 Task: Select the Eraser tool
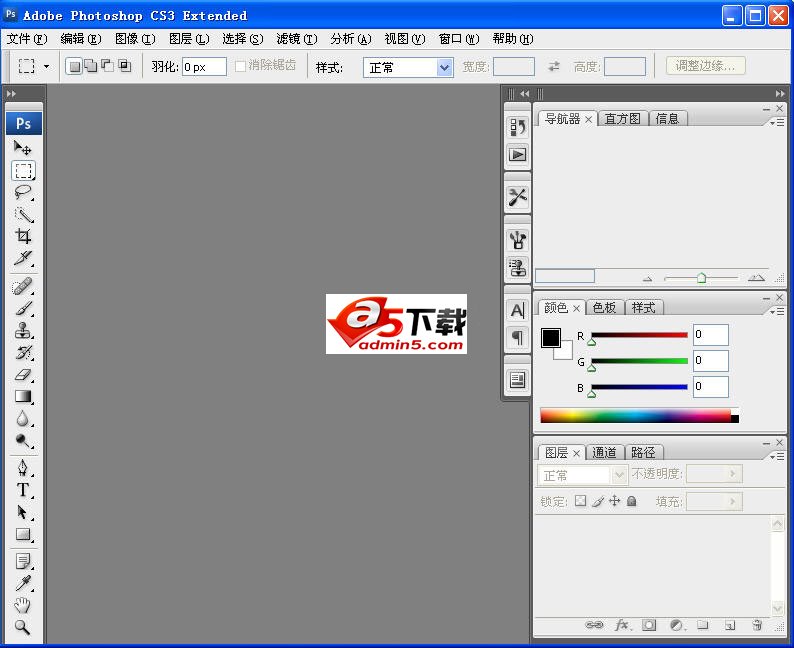[23, 375]
